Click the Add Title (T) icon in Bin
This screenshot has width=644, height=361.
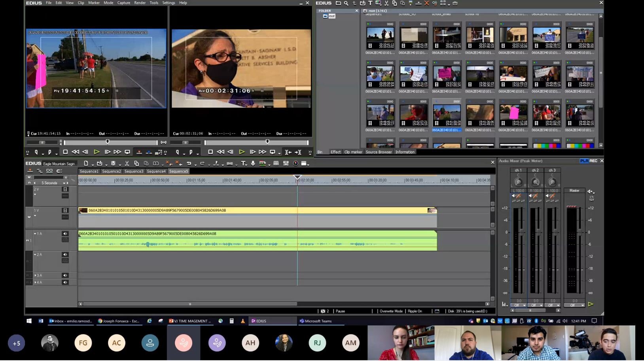370,3
